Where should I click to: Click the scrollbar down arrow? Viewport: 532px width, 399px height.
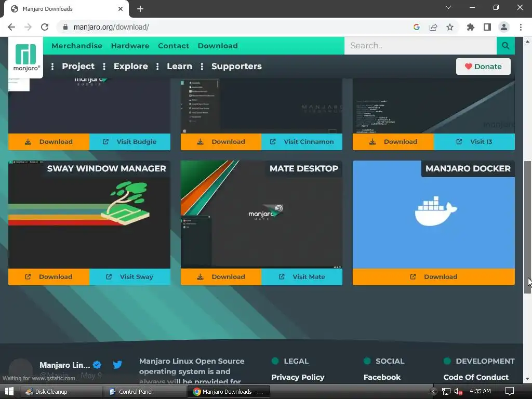tap(528, 379)
